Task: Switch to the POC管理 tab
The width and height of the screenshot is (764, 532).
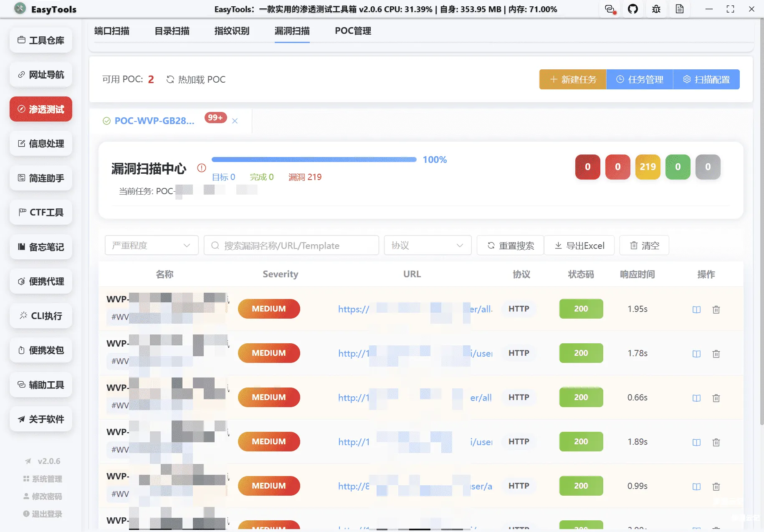Action: 352,30
